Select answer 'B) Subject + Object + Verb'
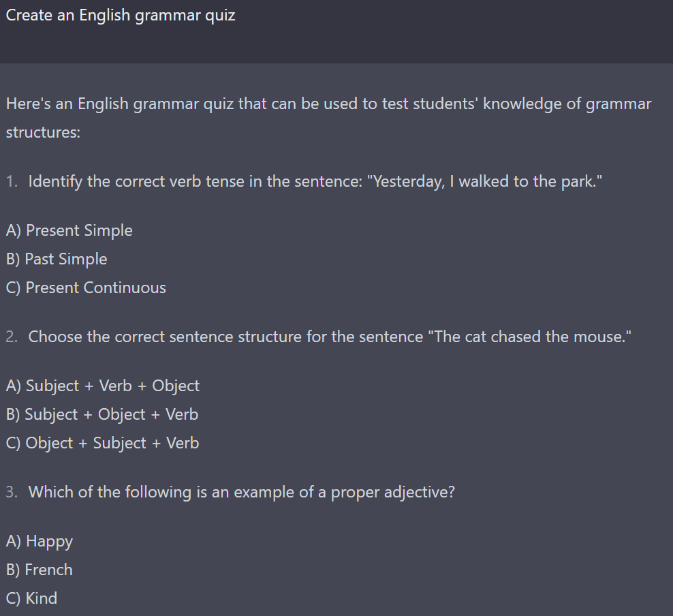This screenshot has width=673, height=616. (102, 415)
